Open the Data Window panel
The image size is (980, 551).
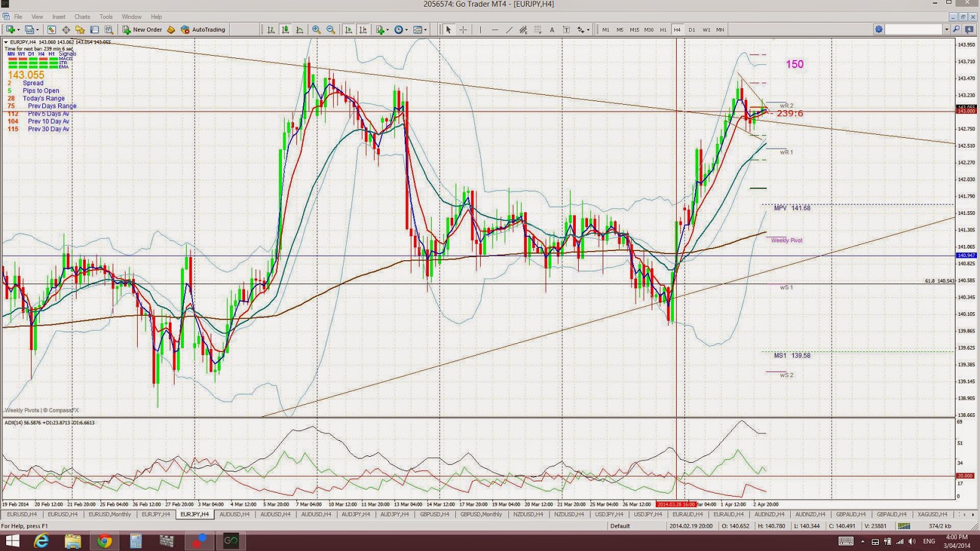coord(66,29)
